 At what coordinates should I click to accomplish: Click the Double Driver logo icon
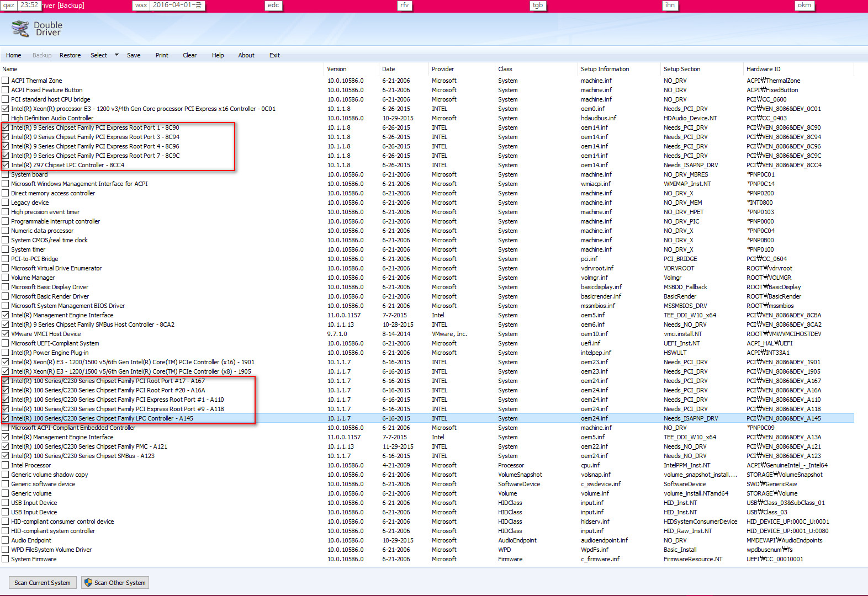(20, 29)
